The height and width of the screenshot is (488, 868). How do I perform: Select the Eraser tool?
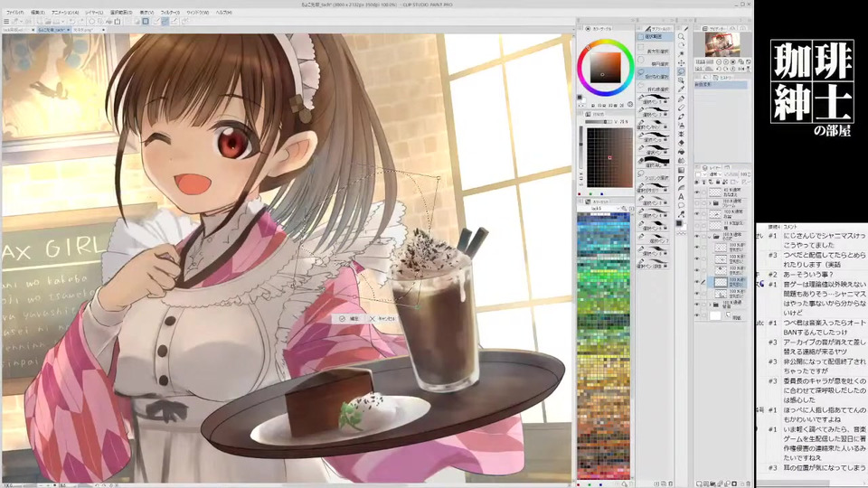681,143
